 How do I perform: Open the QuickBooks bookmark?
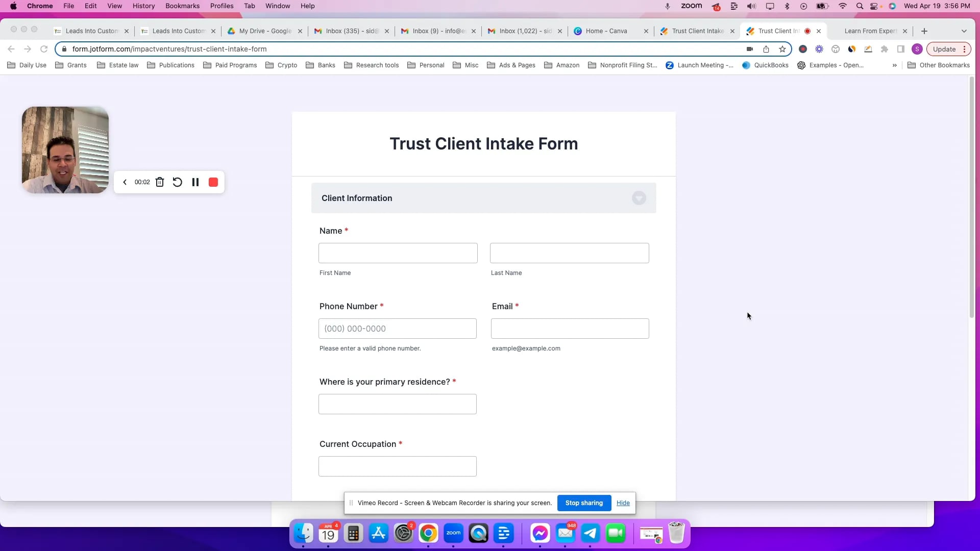click(x=765, y=65)
